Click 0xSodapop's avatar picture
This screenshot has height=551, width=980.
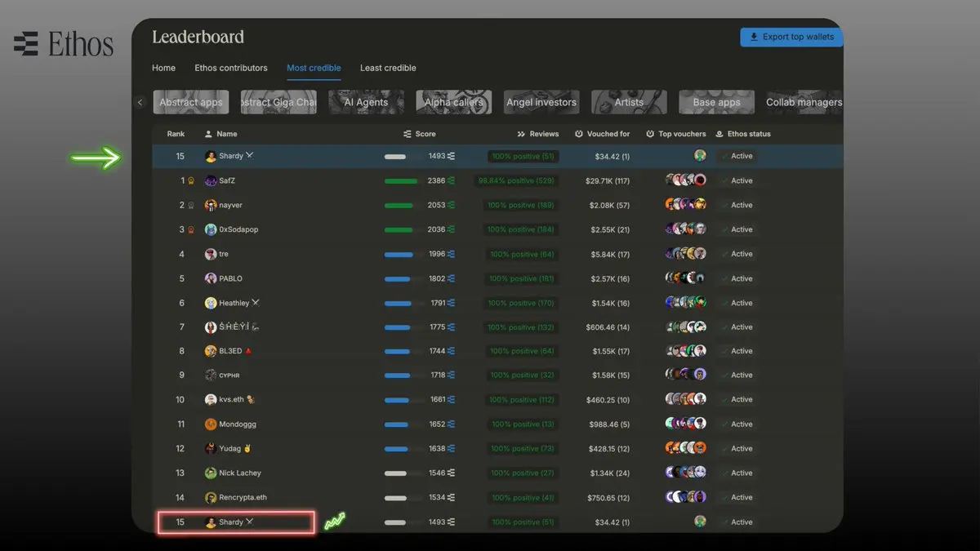click(211, 229)
